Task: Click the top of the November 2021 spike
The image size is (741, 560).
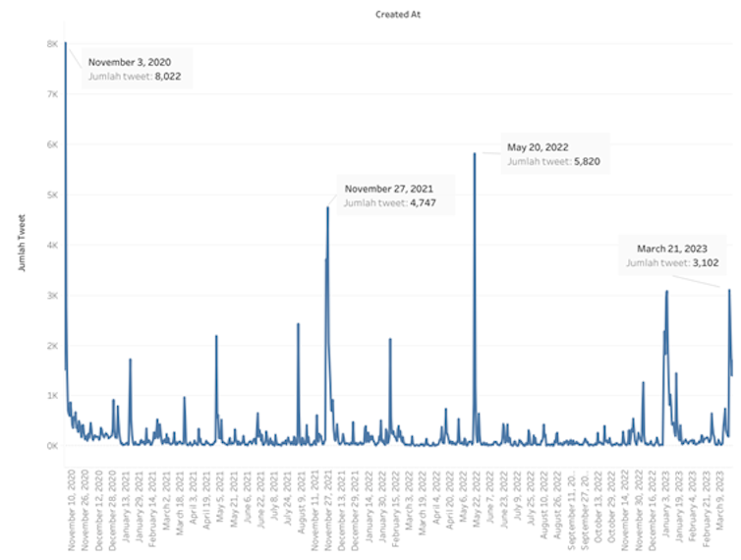Action: click(x=327, y=207)
